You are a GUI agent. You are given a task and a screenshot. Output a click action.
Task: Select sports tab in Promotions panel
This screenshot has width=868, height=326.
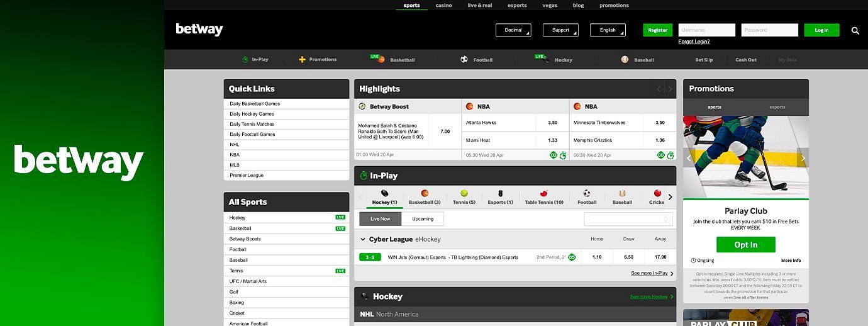click(x=715, y=107)
